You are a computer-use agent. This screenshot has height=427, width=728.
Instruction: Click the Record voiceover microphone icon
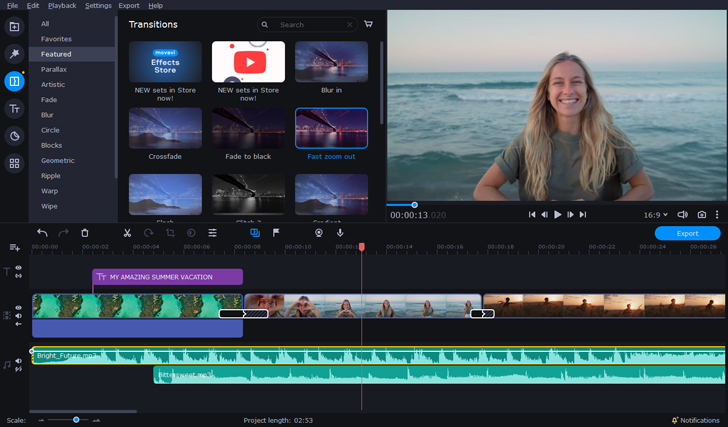(340, 233)
